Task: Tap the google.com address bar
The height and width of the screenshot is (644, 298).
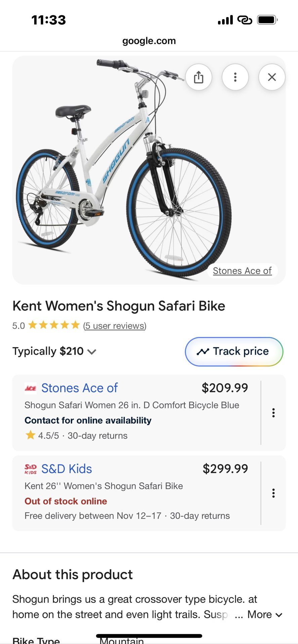Action: (x=149, y=41)
